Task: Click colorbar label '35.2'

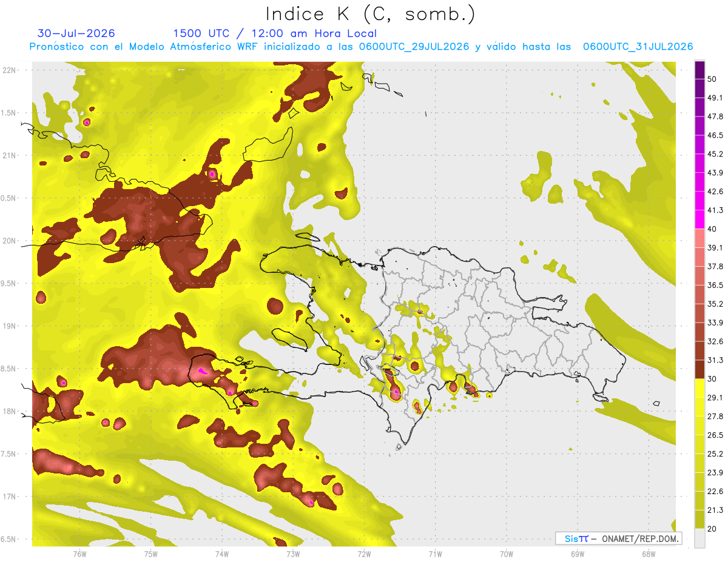Action: coord(715,304)
